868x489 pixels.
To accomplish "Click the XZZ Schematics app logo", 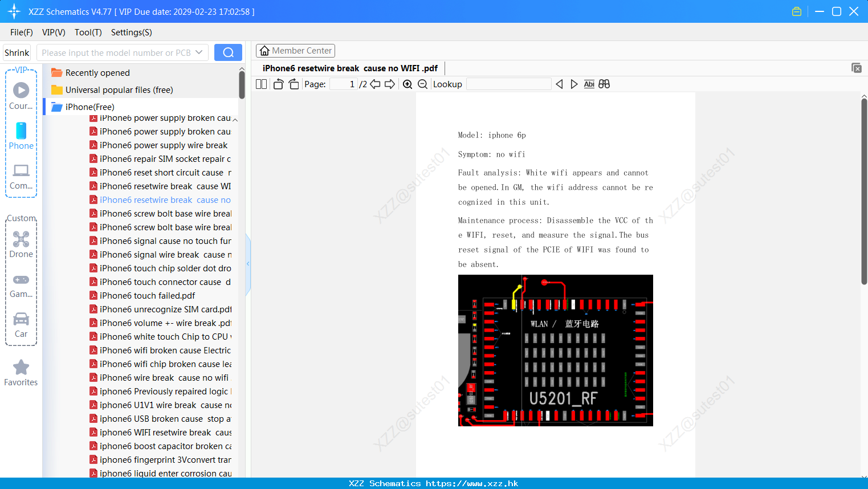I will click(14, 11).
